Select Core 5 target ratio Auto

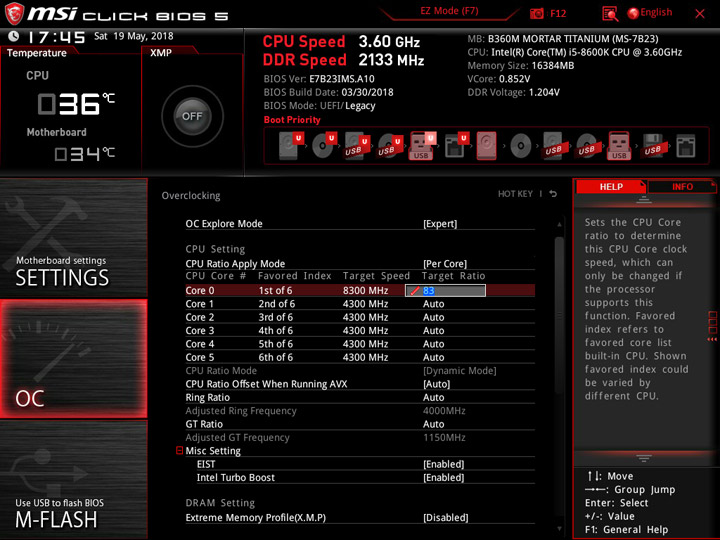click(433, 357)
